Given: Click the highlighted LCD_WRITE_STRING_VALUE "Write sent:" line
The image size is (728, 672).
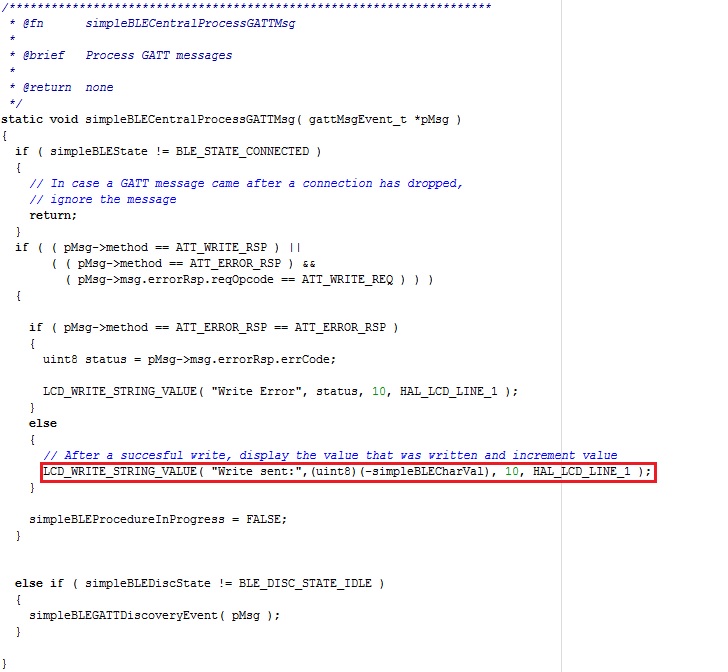Looking at the screenshot, I should (x=347, y=471).
